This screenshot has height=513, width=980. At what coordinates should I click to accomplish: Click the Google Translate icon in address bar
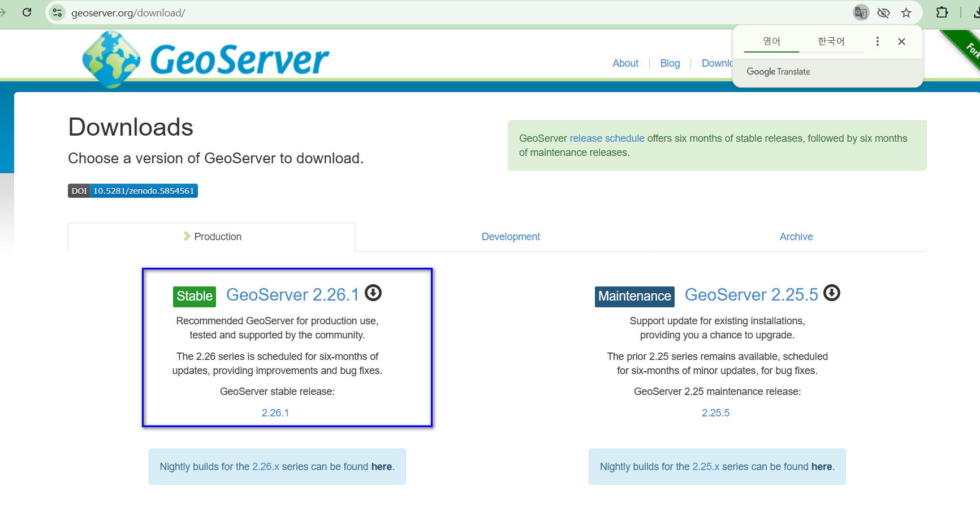click(861, 12)
